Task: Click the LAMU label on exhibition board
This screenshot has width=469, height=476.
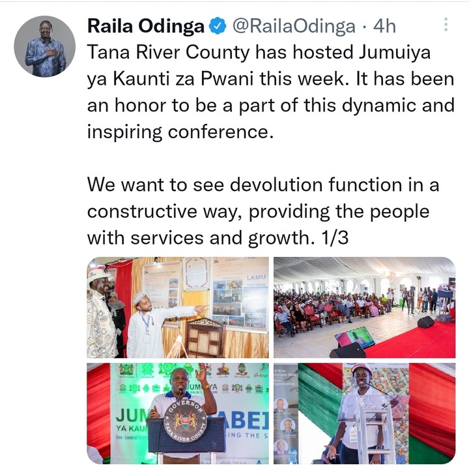Action: (256, 278)
